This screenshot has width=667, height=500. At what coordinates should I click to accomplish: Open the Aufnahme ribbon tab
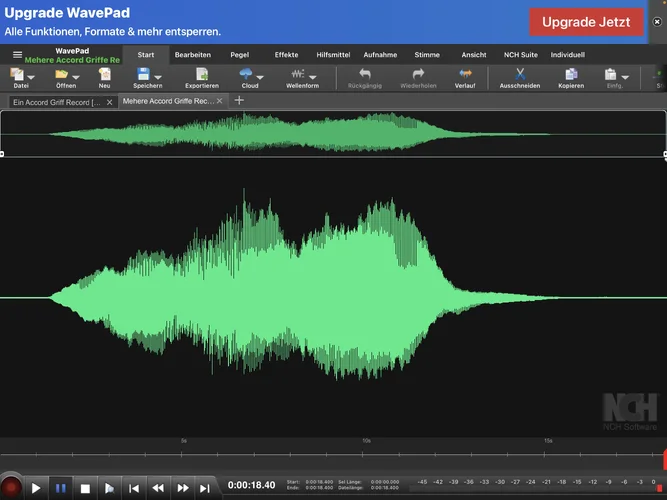[x=380, y=54]
